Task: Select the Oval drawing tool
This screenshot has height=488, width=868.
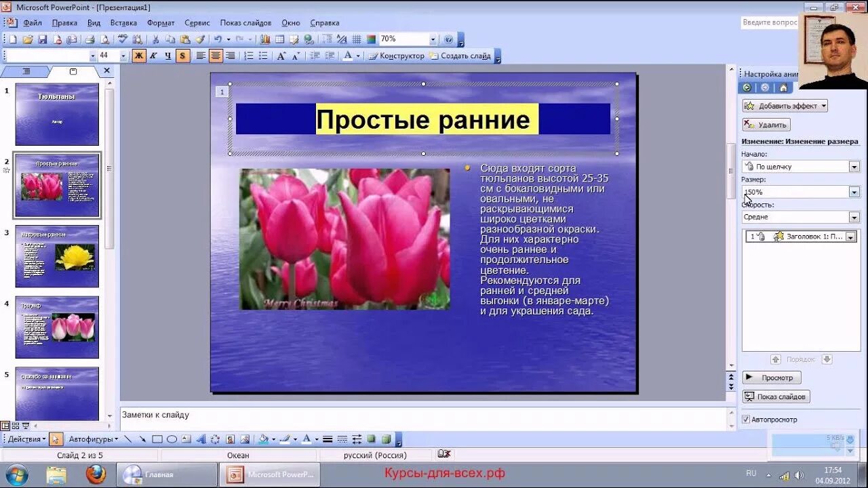Action: [x=172, y=439]
